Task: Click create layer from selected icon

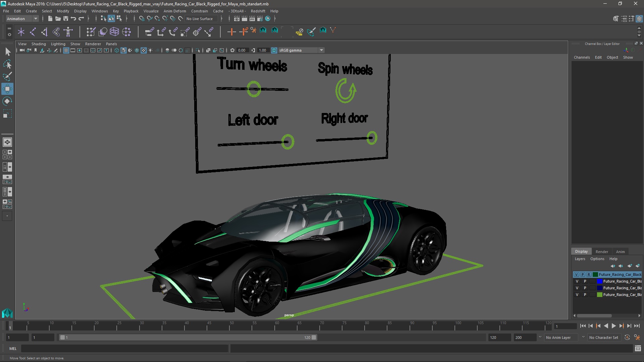Action: tap(637, 266)
